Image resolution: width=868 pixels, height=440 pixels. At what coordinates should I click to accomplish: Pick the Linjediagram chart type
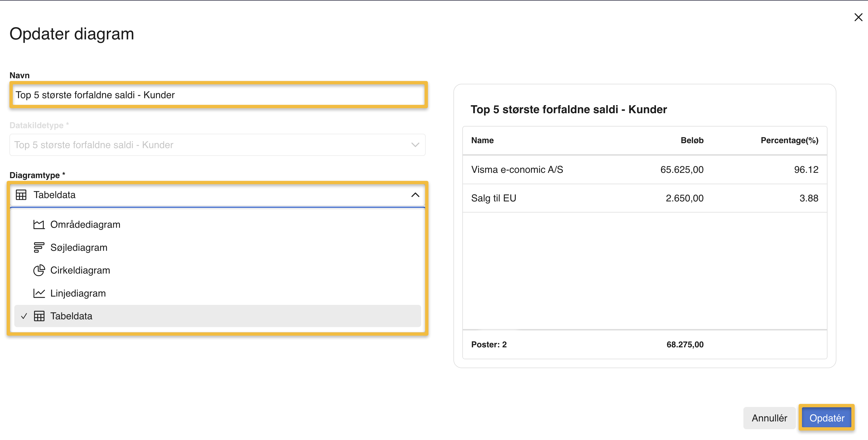pyautogui.click(x=78, y=293)
